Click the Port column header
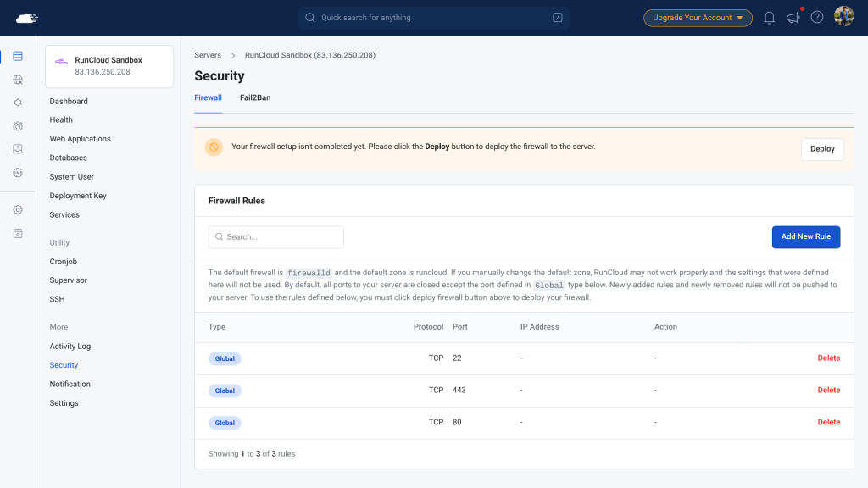Image resolution: width=868 pixels, height=488 pixels. coord(460,327)
